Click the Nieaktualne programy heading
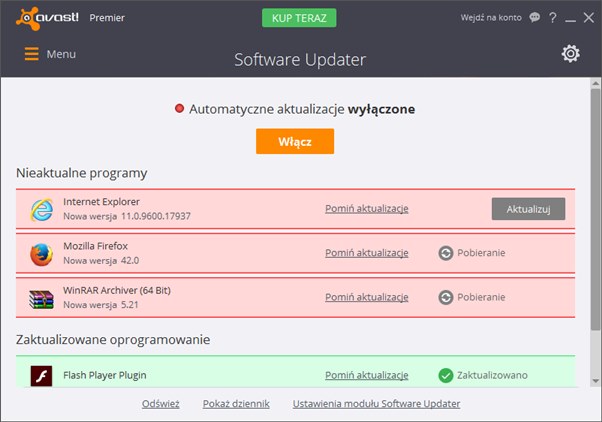This screenshot has height=422, width=602. tap(81, 173)
